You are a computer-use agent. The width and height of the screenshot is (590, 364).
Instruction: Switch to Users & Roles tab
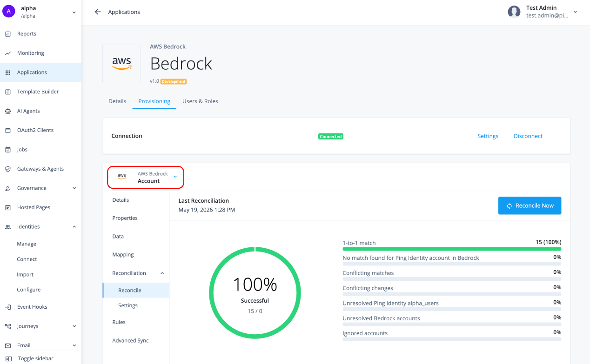[200, 101]
